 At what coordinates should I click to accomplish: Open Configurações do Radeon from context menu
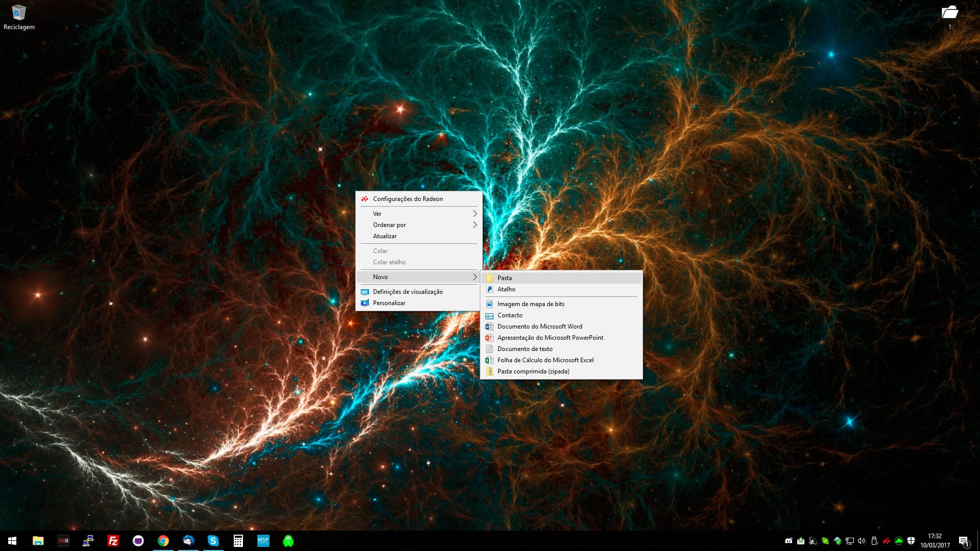tap(419, 199)
